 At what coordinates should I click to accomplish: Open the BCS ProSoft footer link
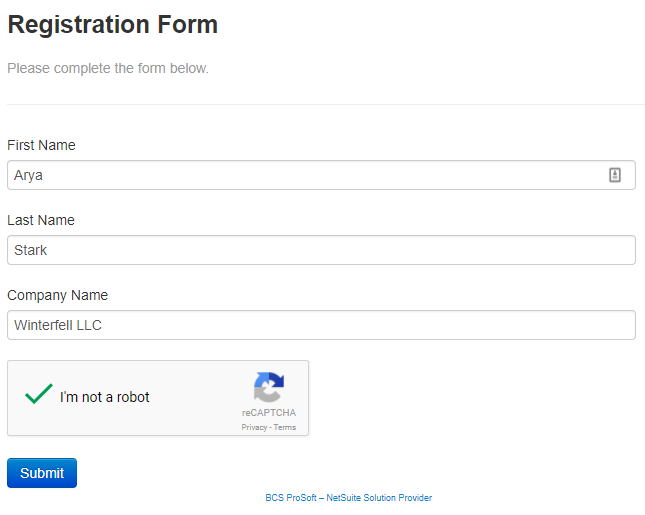348,497
